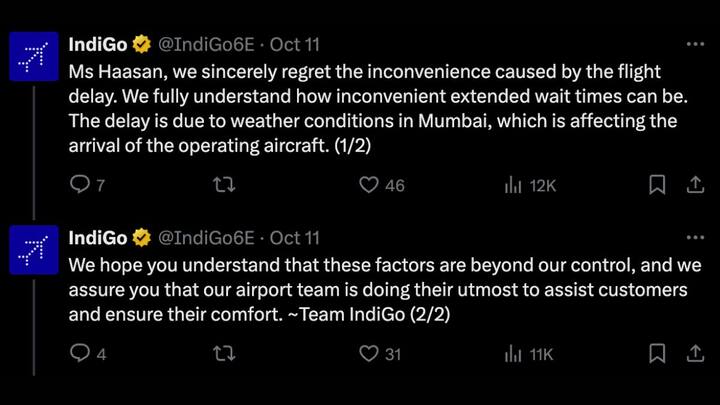Share the first IndiGo tweet

point(695,185)
